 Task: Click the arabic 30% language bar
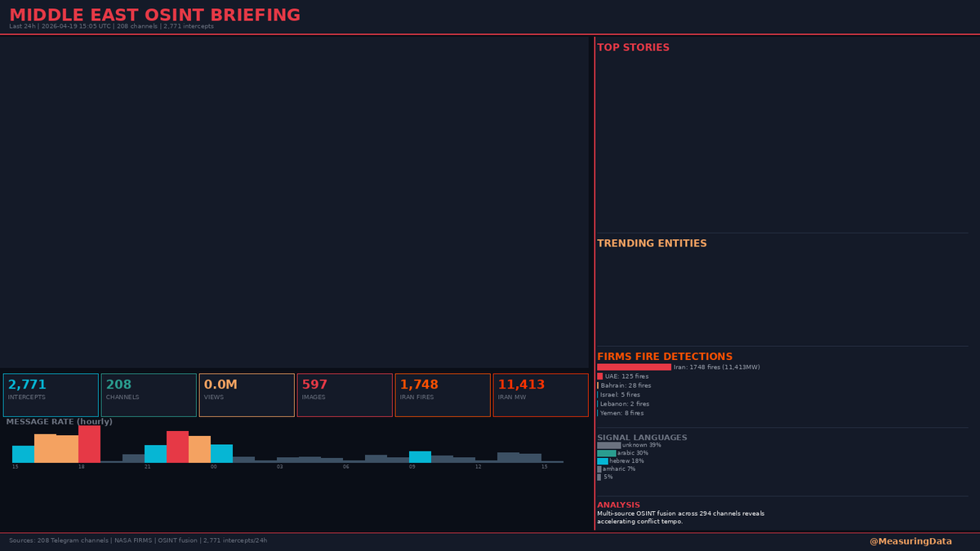pyautogui.click(x=607, y=453)
